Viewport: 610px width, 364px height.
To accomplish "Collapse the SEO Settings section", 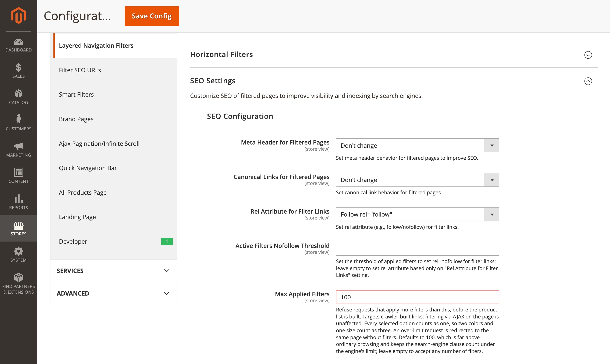I will point(588,81).
